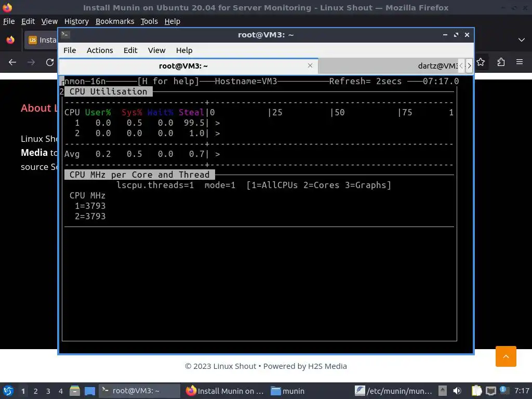Open the terminal View menu
Viewport: 532px width, 399px height.
click(156, 50)
